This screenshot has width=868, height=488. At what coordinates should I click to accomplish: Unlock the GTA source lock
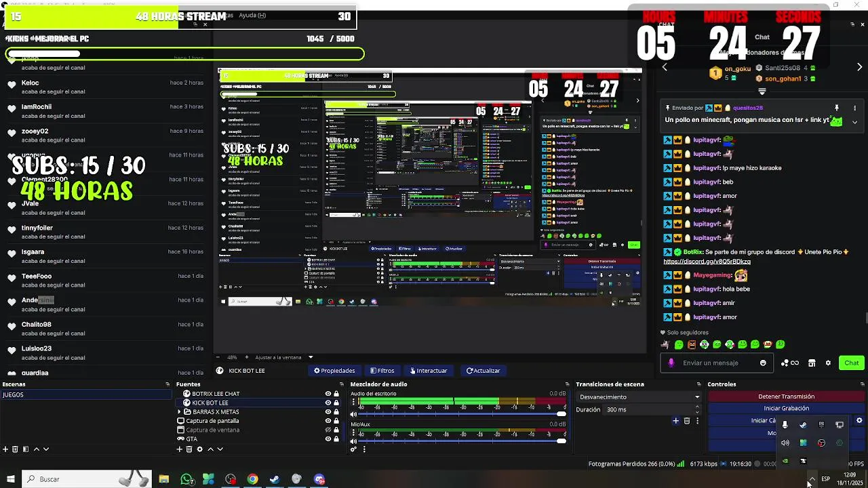pyautogui.click(x=336, y=439)
